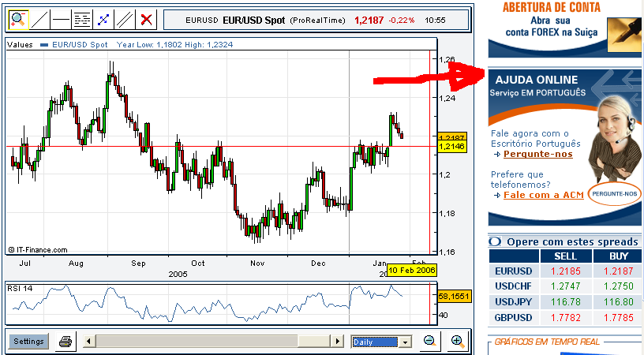This screenshot has height=355, width=644.
Task: Open the Daily timeframe dropdown
Action: tap(381, 342)
